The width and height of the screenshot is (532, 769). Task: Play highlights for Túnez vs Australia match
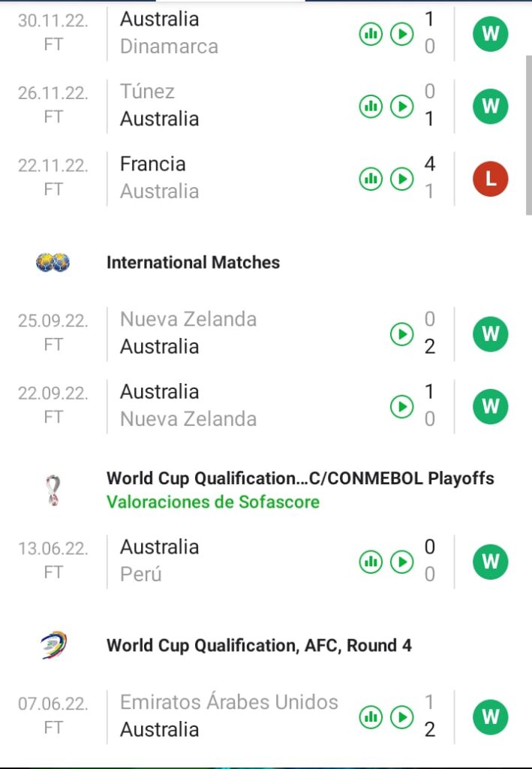coord(402,107)
